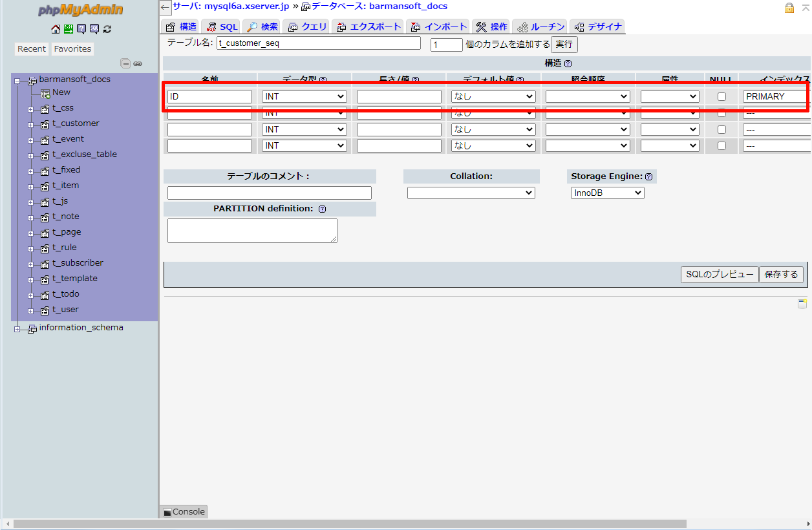The height and width of the screenshot is (530, 812).
Task: Open the INT data type dropdown for ID
Action: click(304, 96)
